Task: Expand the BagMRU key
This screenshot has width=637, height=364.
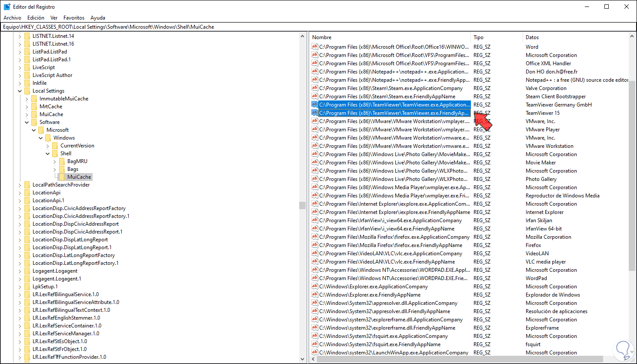Action: coord(55,161)
